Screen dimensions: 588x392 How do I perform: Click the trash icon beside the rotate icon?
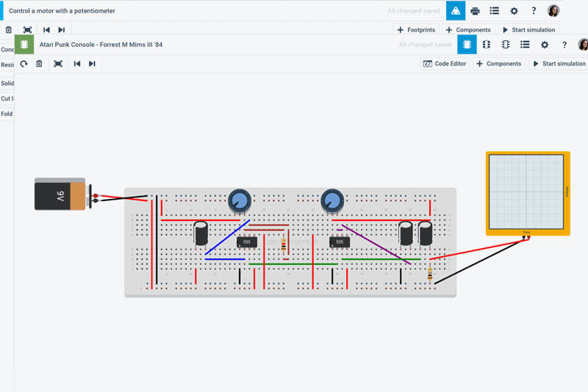39,64
